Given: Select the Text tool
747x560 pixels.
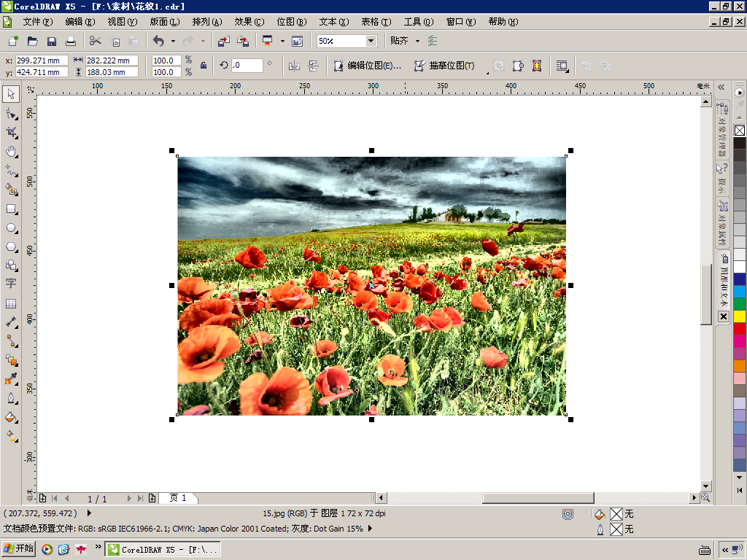Looking at the screenshot, I should (11, 284).
